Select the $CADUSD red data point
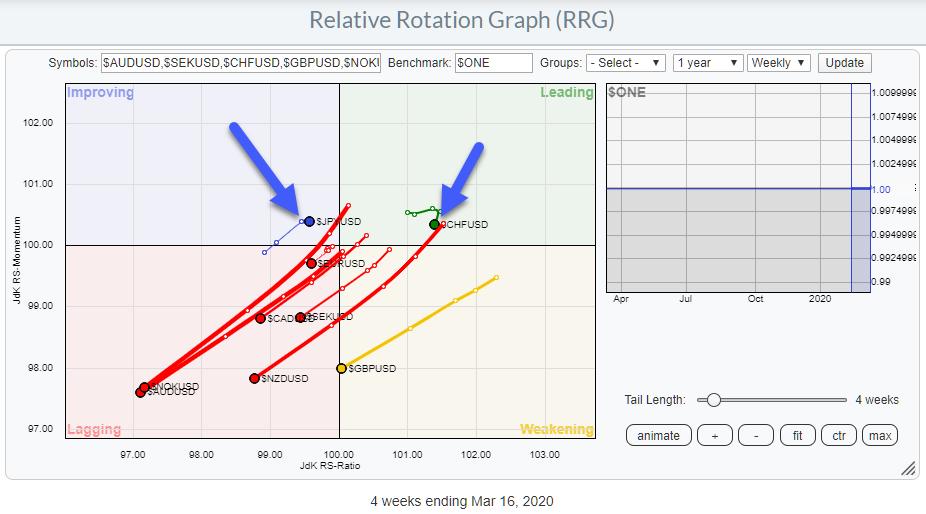926x514 pixels. (260, 318)
